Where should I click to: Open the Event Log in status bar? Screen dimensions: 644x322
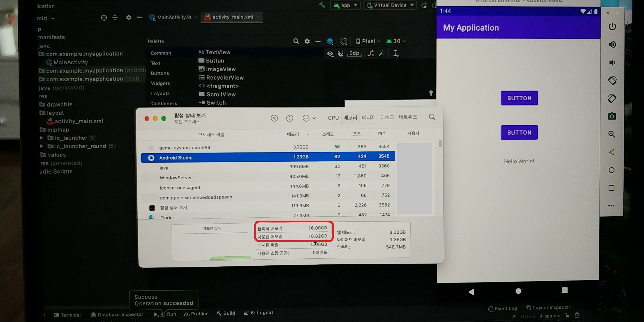point(502,309)
